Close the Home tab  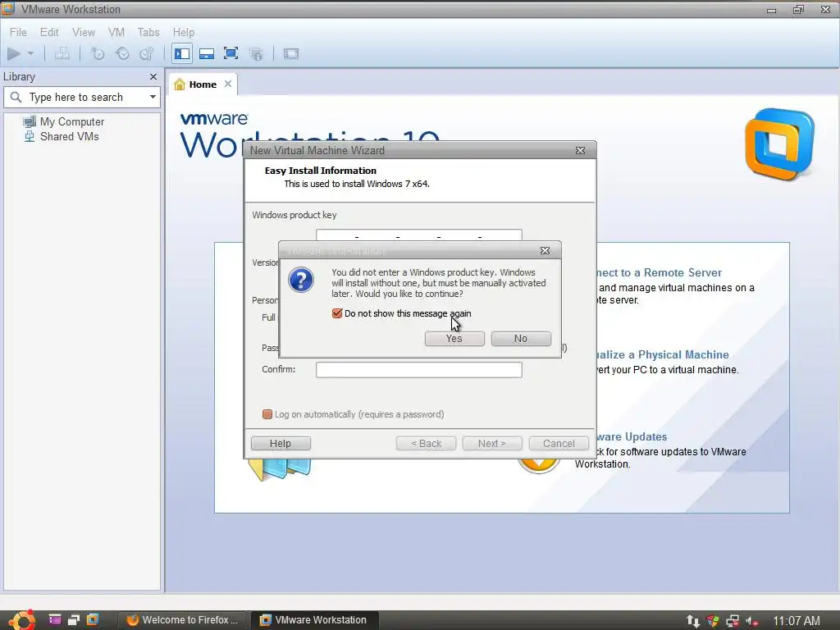click(228, 84)
